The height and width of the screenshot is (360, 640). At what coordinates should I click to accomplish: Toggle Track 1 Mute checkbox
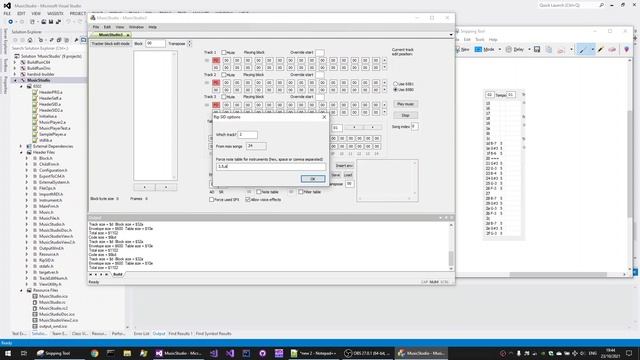[224, 53]
